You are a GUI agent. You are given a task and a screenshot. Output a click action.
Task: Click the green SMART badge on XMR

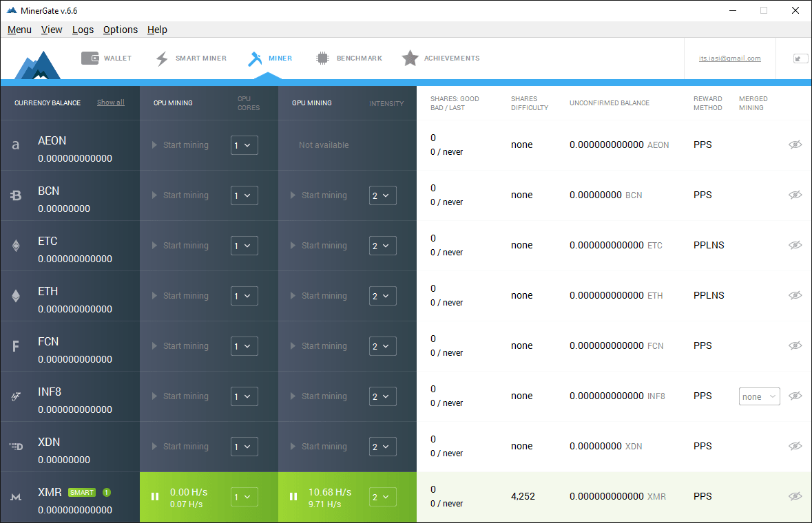tap(82, 493)
